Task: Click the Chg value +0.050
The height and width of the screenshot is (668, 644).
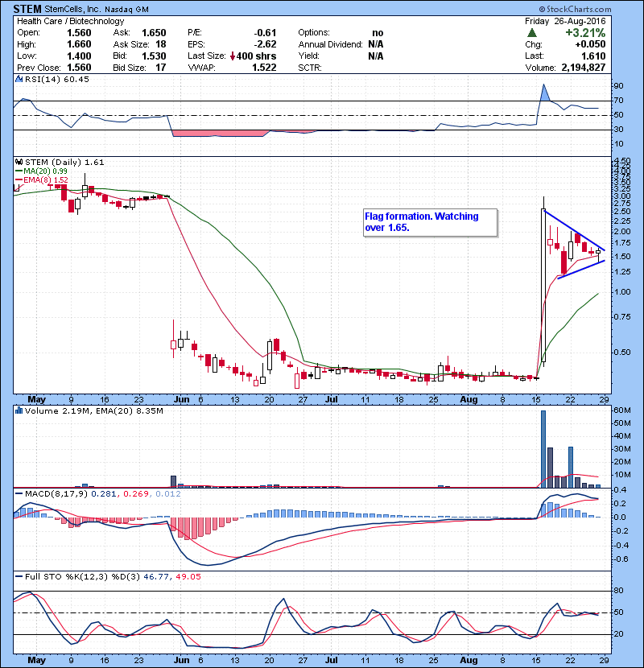Action: tap(590, 44)
